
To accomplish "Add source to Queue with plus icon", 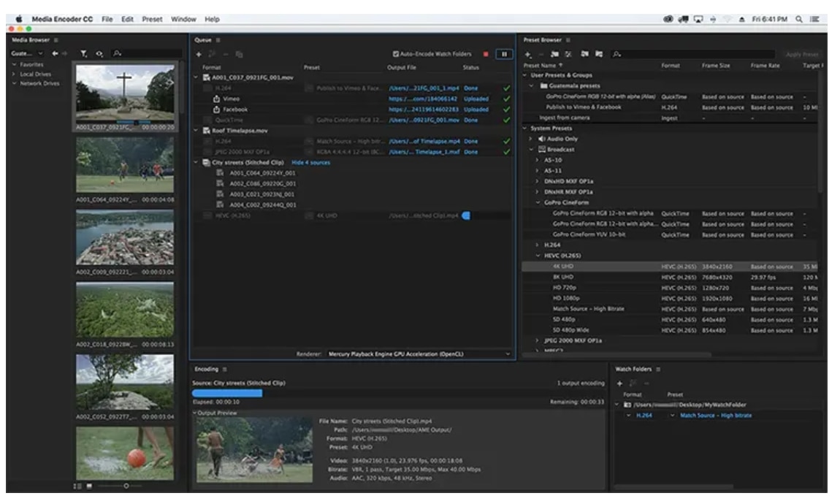I will tap(199, 55).
